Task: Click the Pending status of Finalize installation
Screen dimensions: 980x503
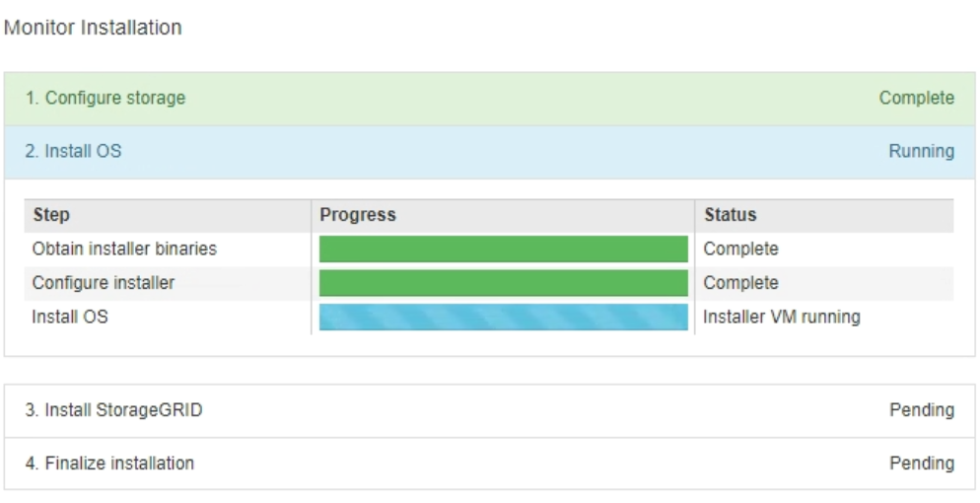Action: click(x=921, y=463)
